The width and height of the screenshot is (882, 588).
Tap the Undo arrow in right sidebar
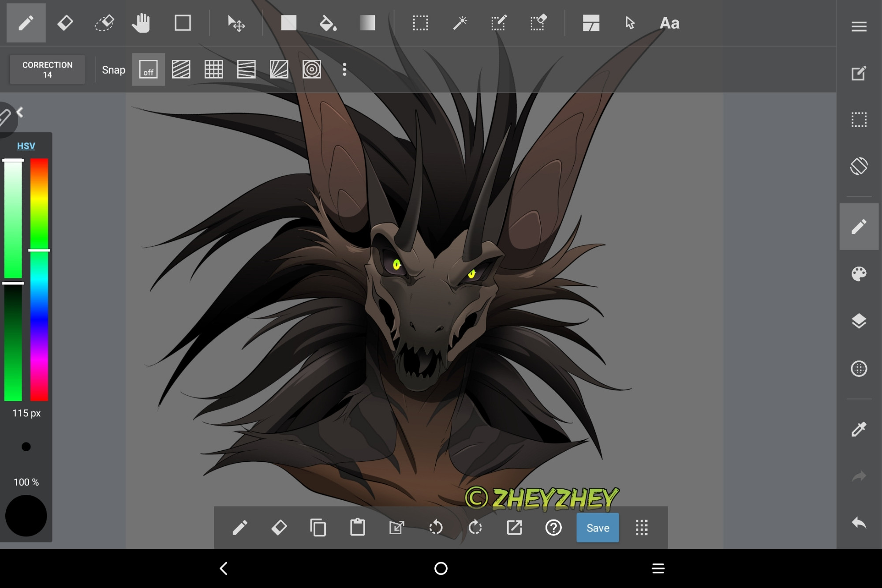[x=859, y=523]
